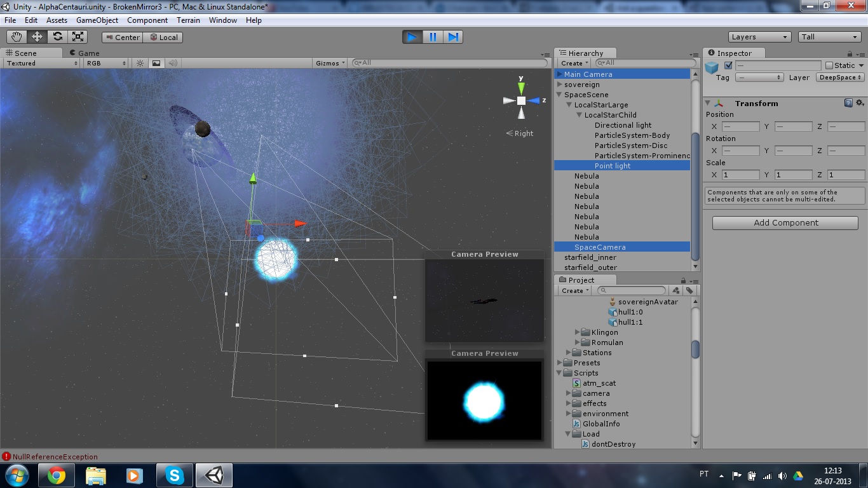Select the Rotate tool in toolbar
Image resolution: width=868 pixels, height=488 pixels.
(57, 37)
